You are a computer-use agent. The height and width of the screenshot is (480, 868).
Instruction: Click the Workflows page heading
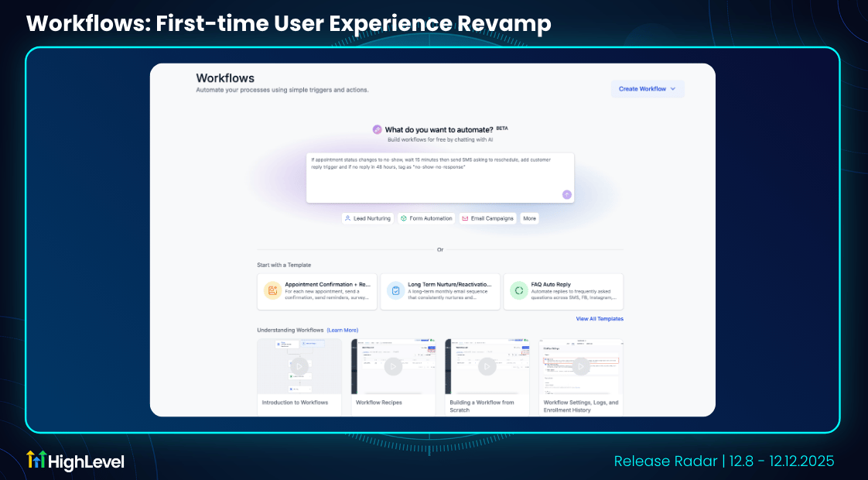225,78
